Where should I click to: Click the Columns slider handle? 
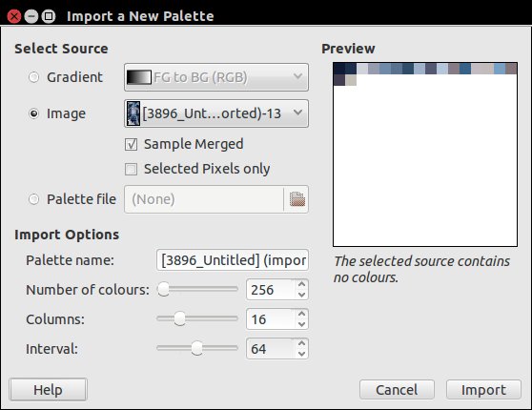click(179, 318)
